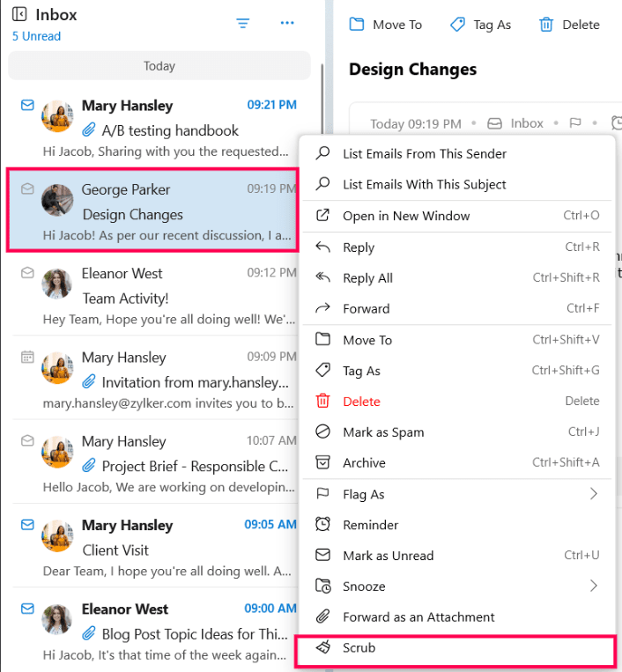Open the inbox more options ellipsis

coord(287,23)
